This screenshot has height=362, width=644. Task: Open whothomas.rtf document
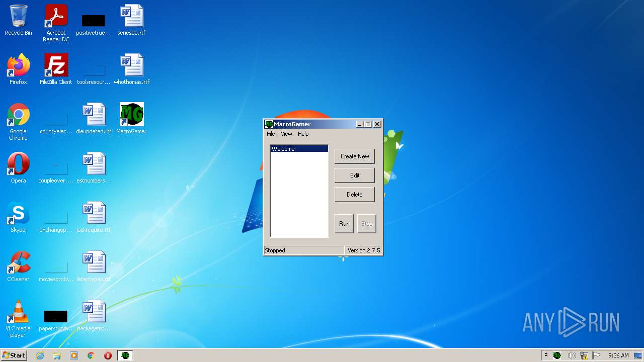coord(131,69)
